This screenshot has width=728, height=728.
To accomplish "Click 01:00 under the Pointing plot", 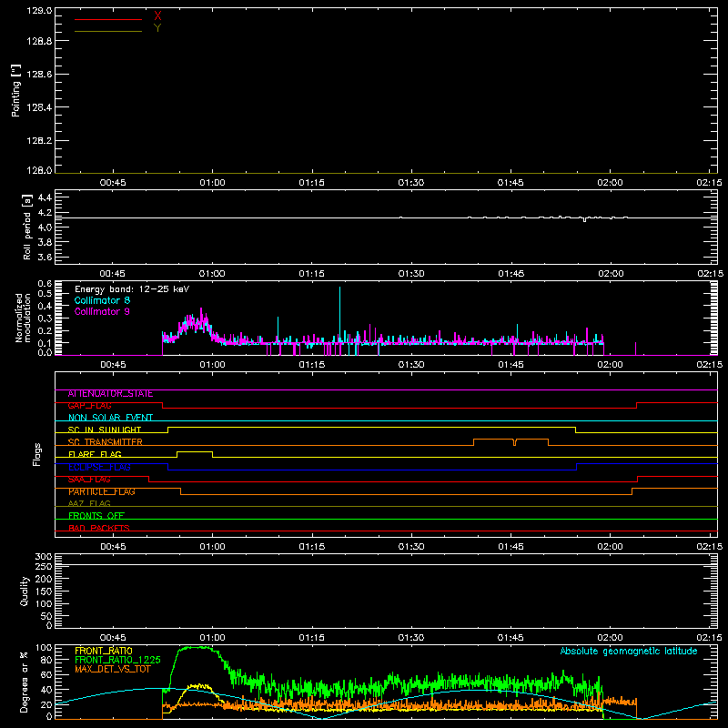I will [x=212, y=183].
